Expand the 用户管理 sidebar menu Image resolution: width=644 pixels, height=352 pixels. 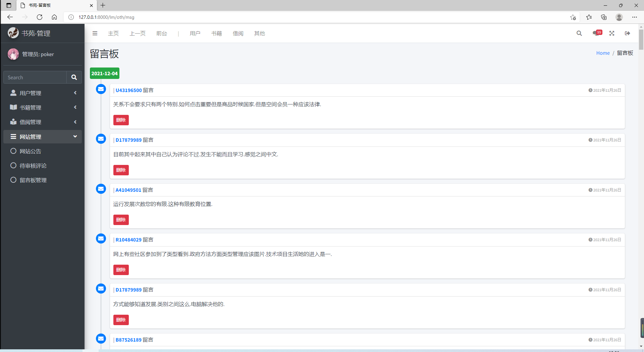click(43, 93)
